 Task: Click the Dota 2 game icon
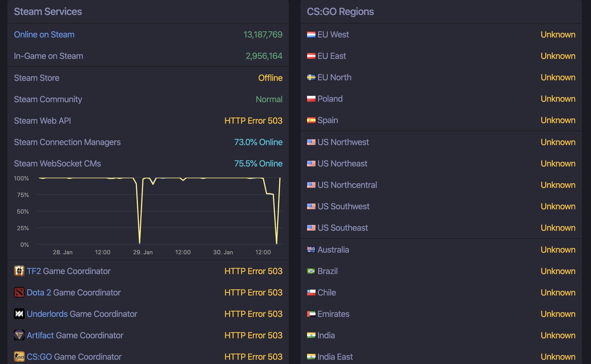[x=19, y=292]
